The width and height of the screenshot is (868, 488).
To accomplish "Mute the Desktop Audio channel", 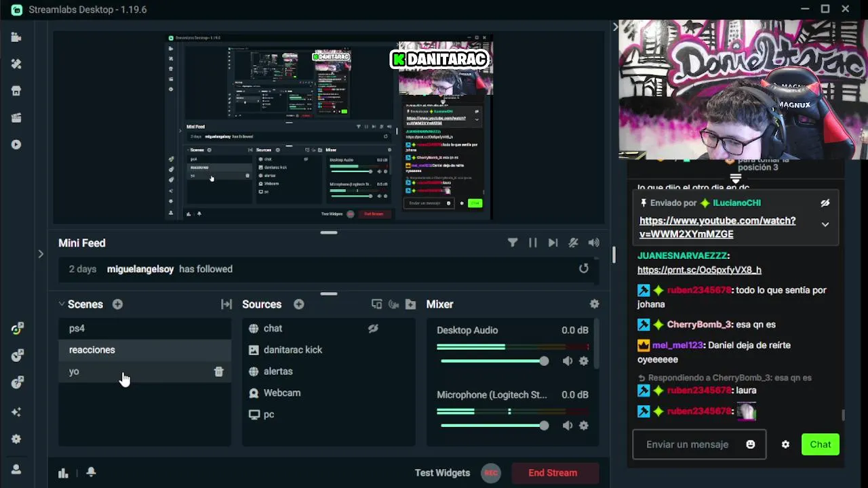I will pos(568,361).
